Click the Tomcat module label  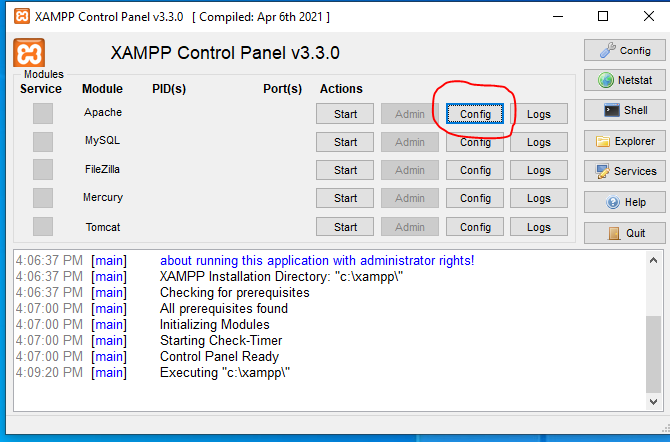[x=103, y=227]
